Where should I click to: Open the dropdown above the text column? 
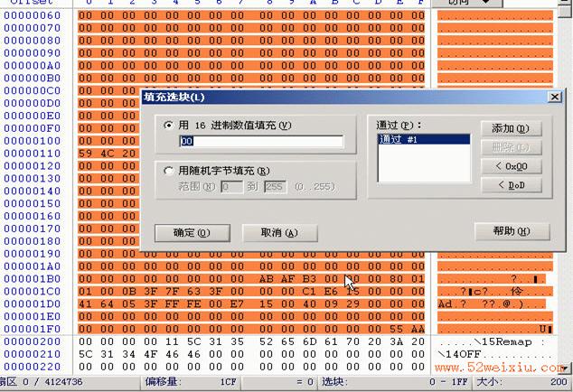pos(466,3)
